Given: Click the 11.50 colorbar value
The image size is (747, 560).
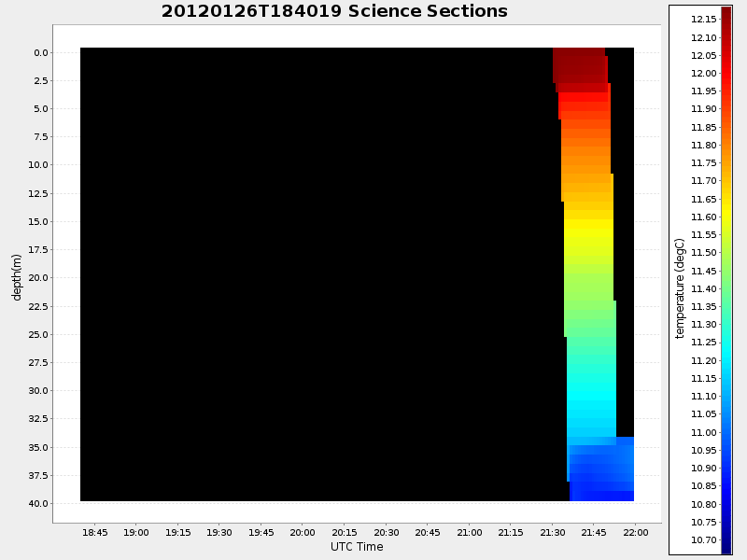Looking at the screenshot, I should click(704, 253).
